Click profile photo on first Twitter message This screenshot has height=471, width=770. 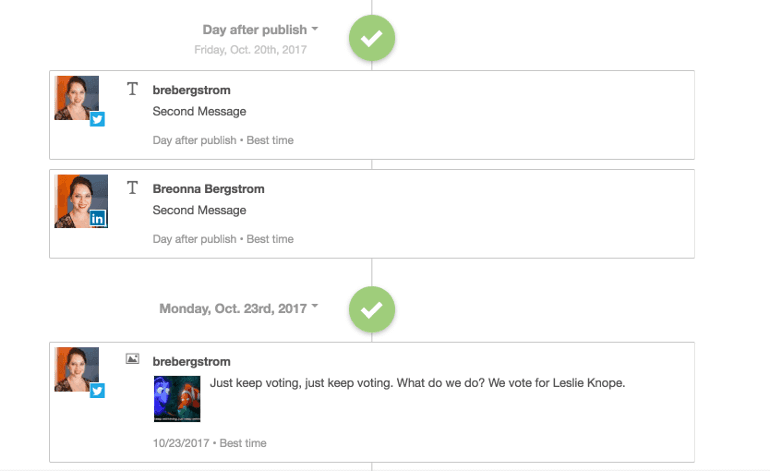[x=76, y=97]
